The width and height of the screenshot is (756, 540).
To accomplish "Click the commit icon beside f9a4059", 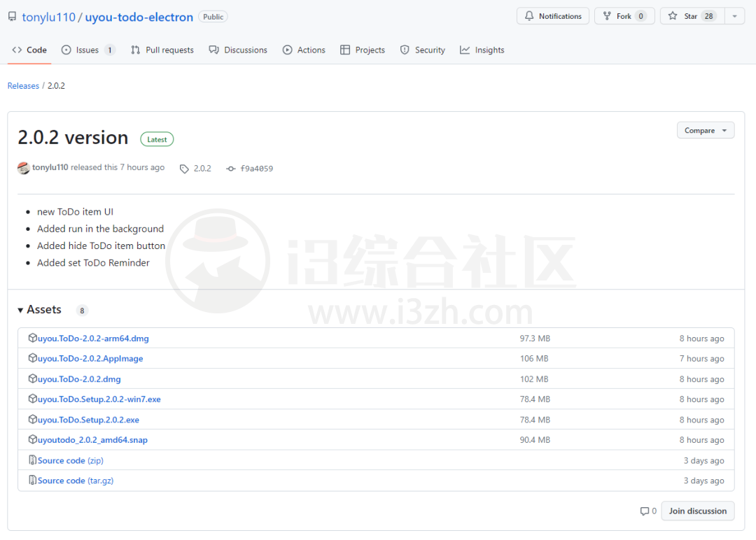I will tap(231, 169).
